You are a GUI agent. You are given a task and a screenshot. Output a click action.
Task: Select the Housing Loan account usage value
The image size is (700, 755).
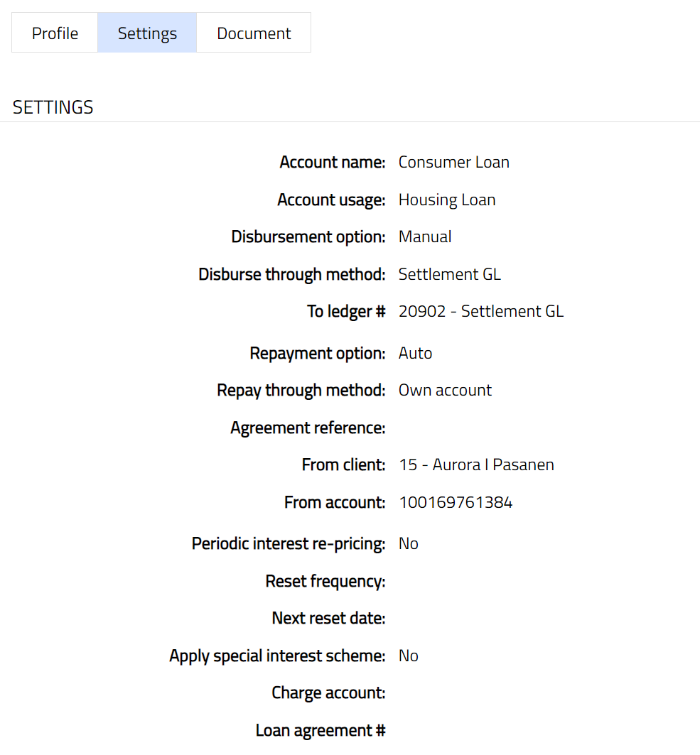coord(446,200)
